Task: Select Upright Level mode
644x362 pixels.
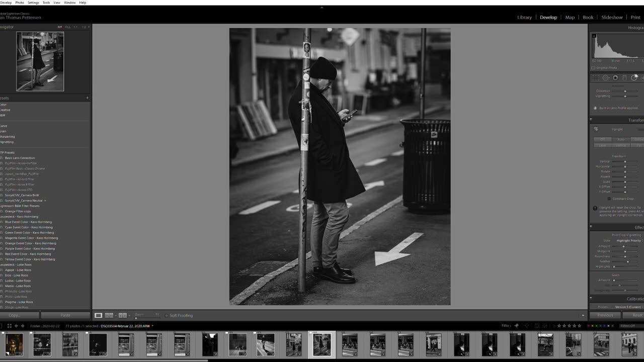Action: click(x=602, y=145)
